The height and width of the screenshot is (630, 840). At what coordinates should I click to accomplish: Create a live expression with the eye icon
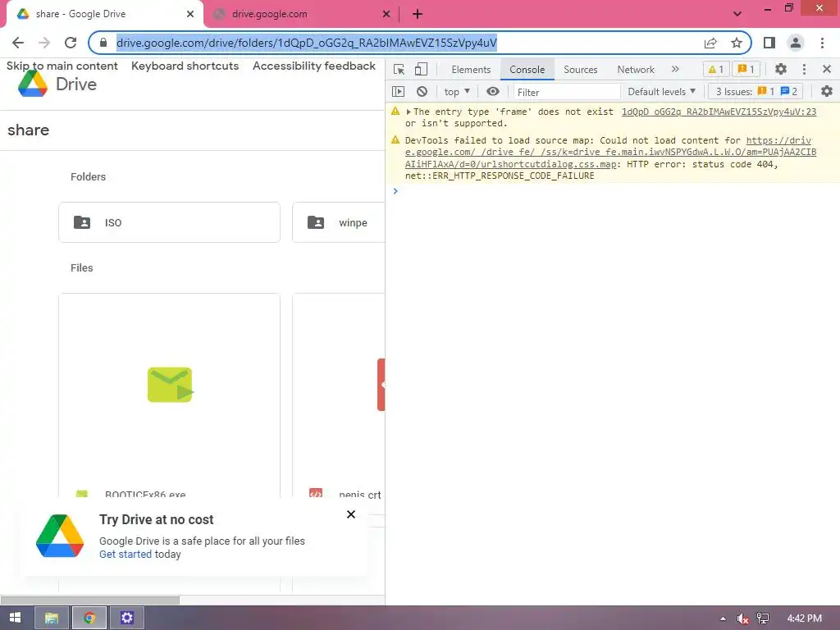pos(493,92)
